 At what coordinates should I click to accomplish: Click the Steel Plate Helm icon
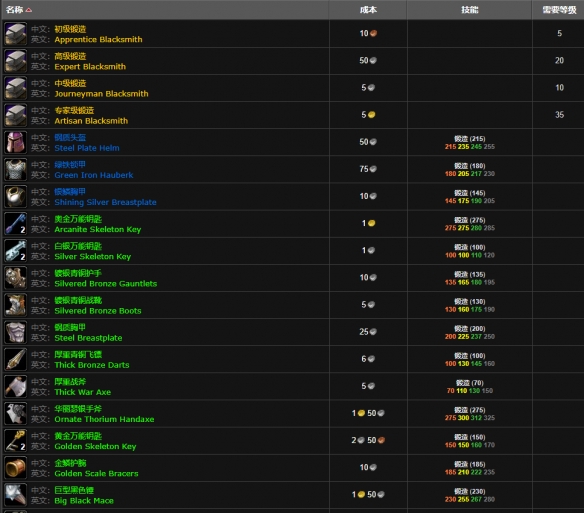[16, 142]
